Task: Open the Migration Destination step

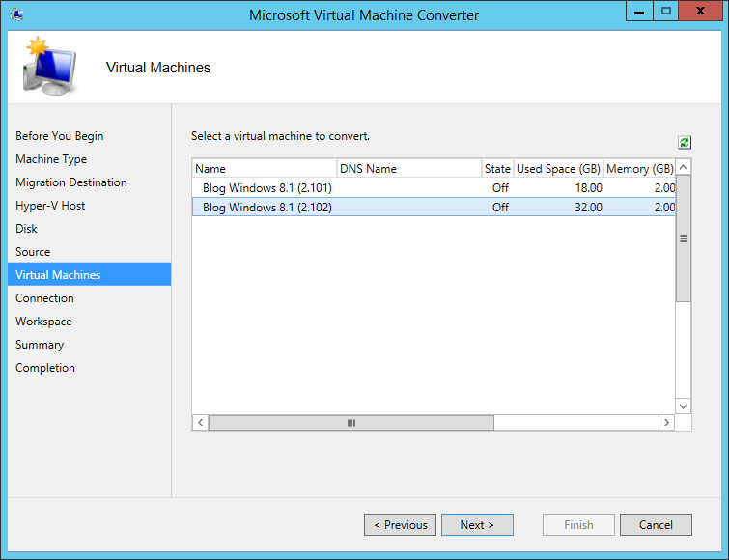Action: (x=71, y=182)
